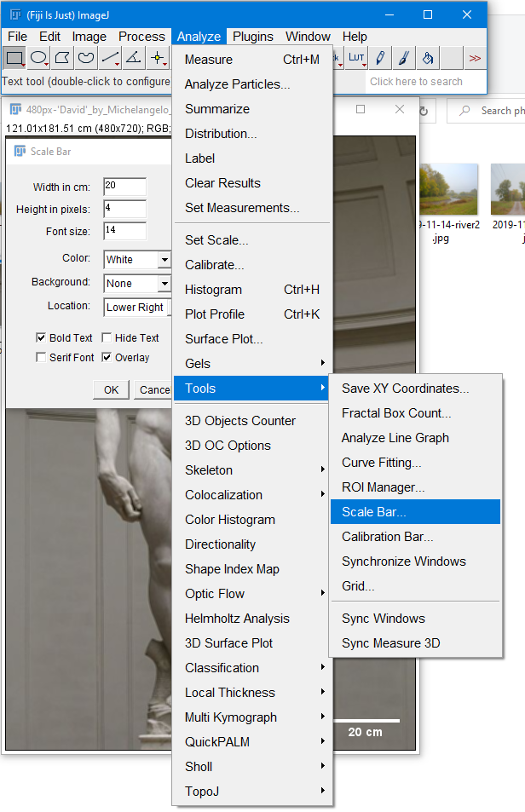Disable the Bold Text checkbox
Viewport: 525px width, 812px height.
tap(41, 337)
